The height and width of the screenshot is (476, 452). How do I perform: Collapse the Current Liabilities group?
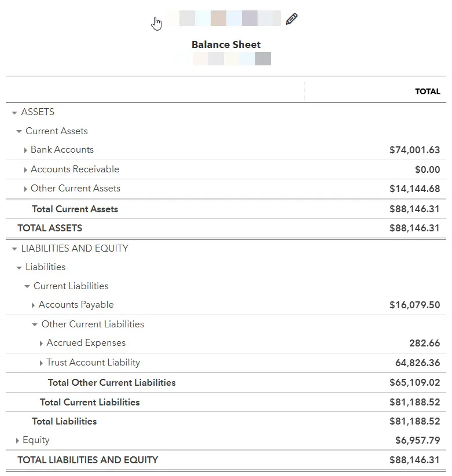(27, 287)
